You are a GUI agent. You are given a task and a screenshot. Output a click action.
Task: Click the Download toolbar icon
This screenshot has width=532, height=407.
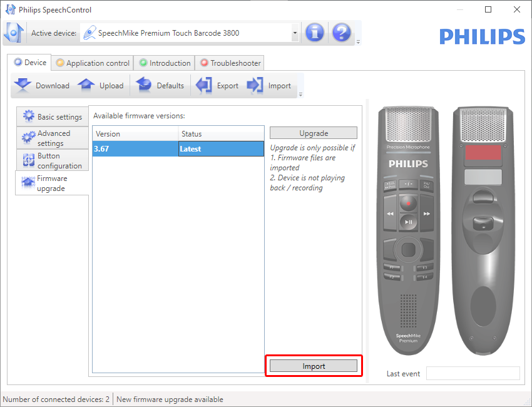click(23, 85)
